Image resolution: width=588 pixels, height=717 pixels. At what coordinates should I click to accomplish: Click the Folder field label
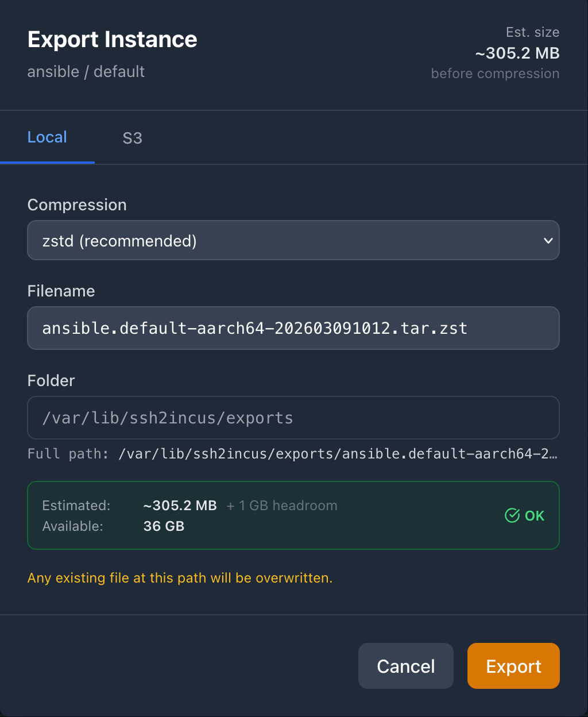click(51, 381)
